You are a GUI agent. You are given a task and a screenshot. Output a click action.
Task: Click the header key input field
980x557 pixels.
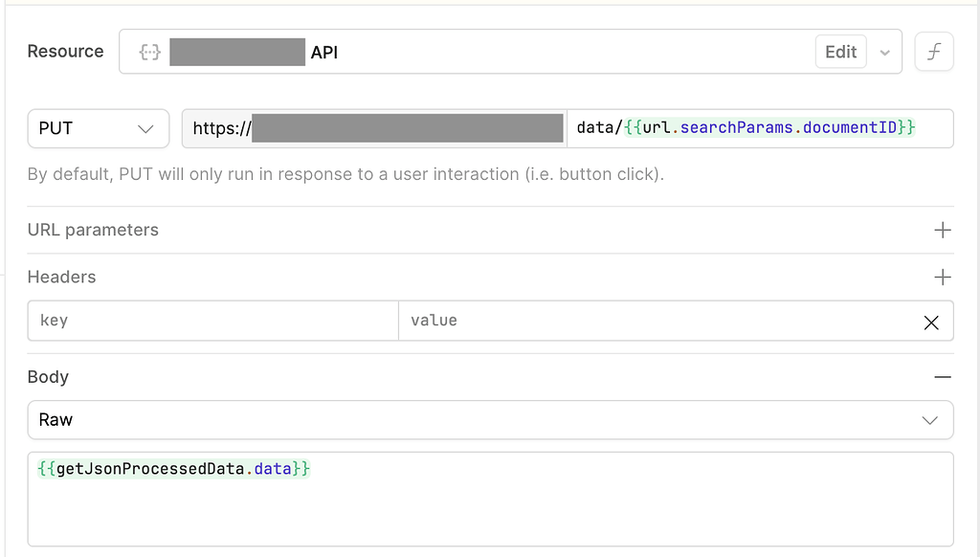(213, 321)
